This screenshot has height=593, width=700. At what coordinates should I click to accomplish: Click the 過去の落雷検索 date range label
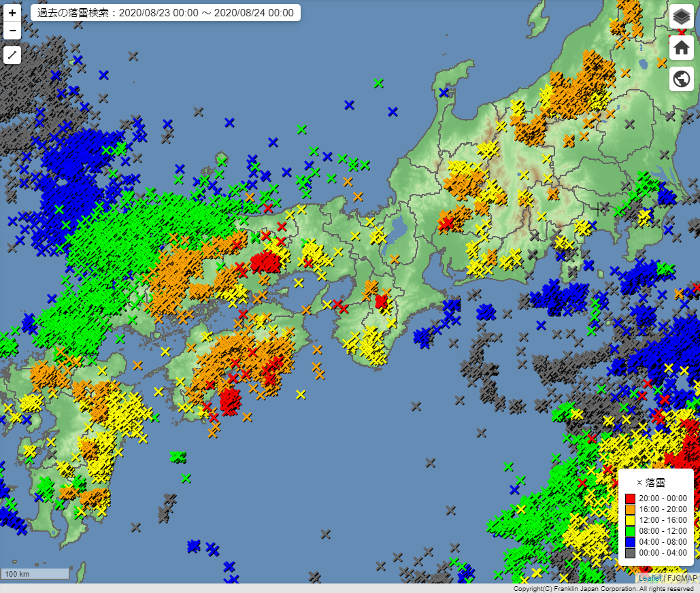coord(165,13)
